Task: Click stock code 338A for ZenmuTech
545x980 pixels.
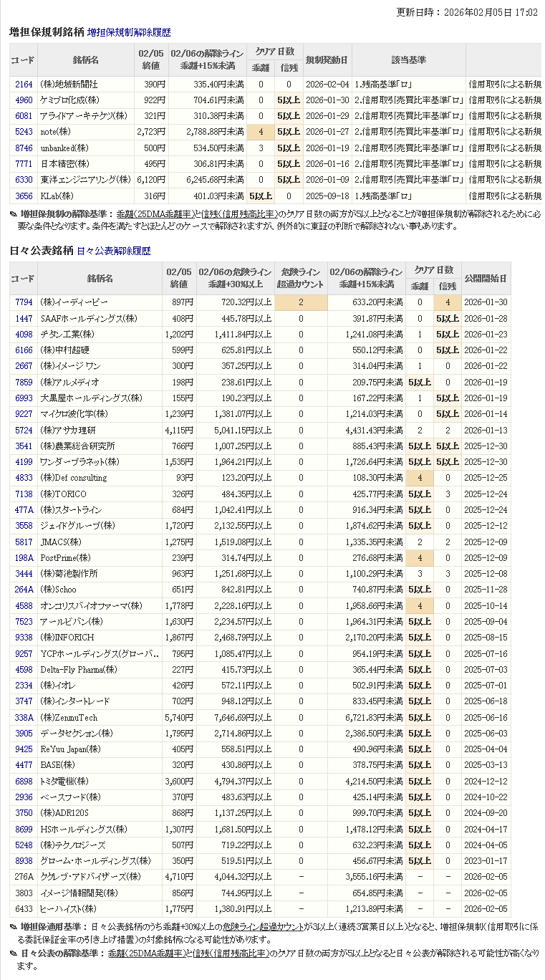Action: [24, 717]
